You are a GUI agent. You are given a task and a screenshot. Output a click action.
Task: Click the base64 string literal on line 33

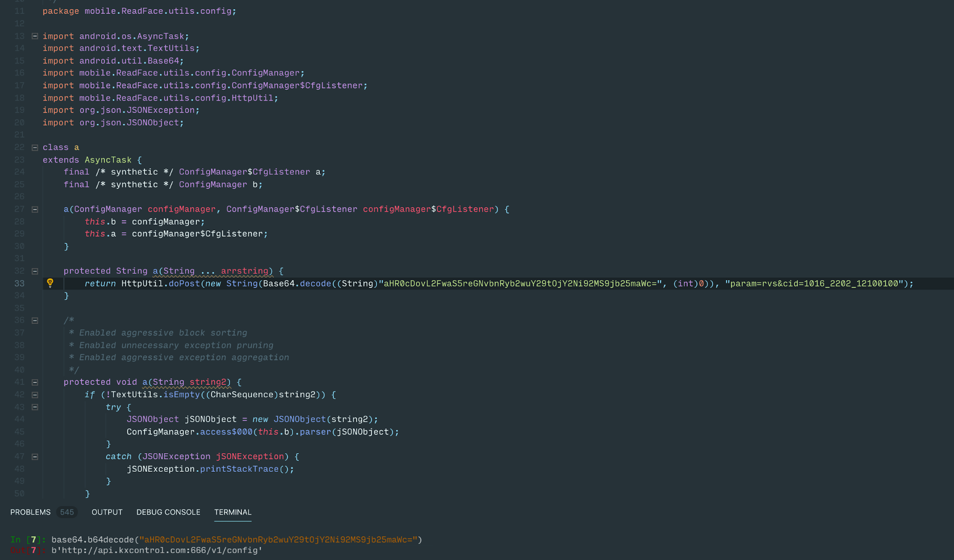pos(520,283)
